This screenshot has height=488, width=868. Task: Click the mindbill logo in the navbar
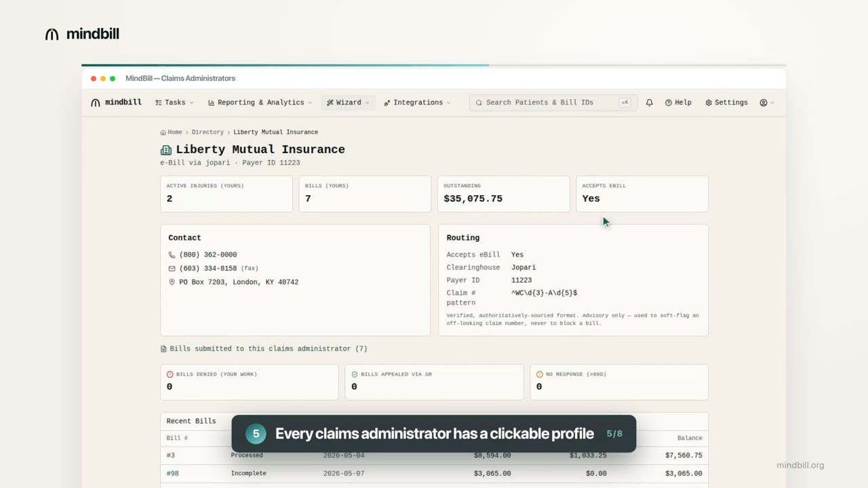click(116, 102)
